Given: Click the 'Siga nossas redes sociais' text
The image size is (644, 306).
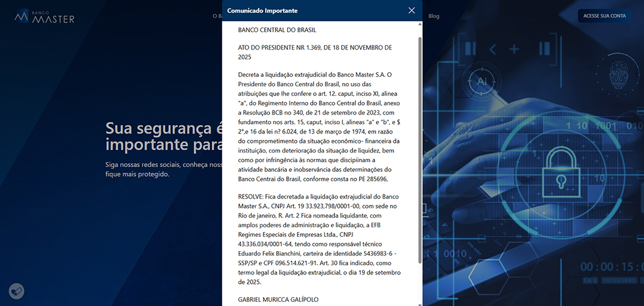Looking at the screenshot, I should pos(163,169).
